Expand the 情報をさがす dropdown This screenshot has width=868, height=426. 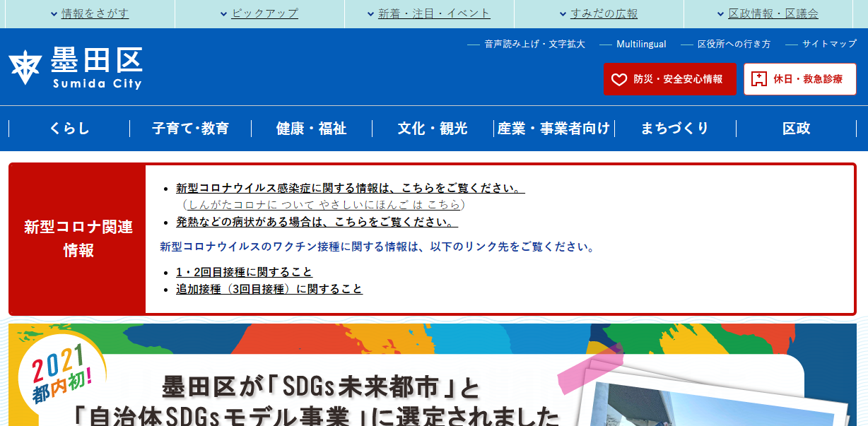click(x=89, y=13)
